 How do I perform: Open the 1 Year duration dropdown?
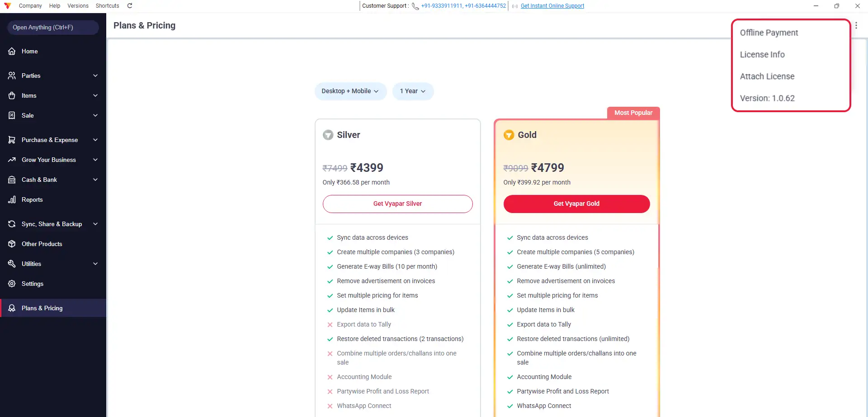[x=413, y=91]
